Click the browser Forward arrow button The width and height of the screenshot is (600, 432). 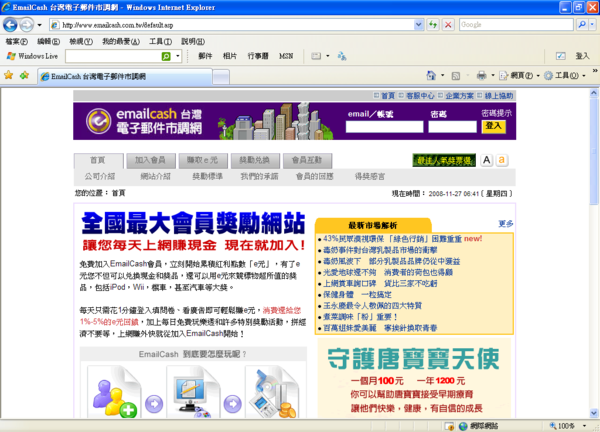click(26, 25)
